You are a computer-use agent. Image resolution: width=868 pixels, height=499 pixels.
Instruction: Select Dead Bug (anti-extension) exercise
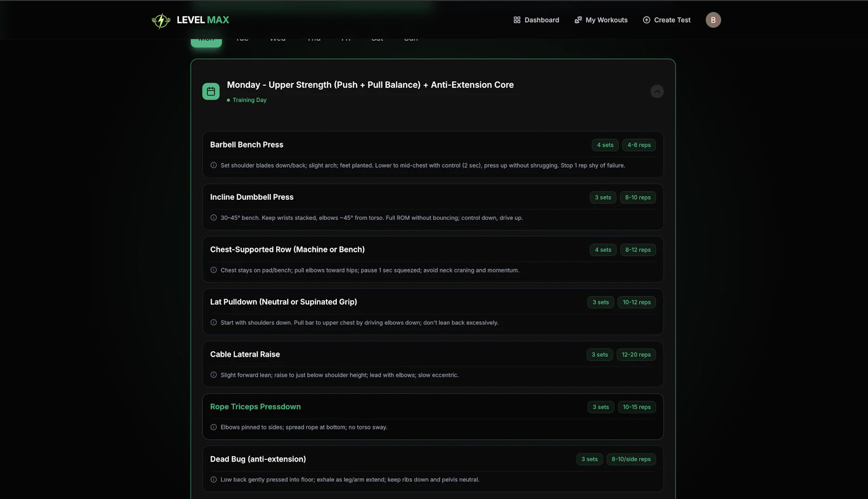tap(258, 459)
